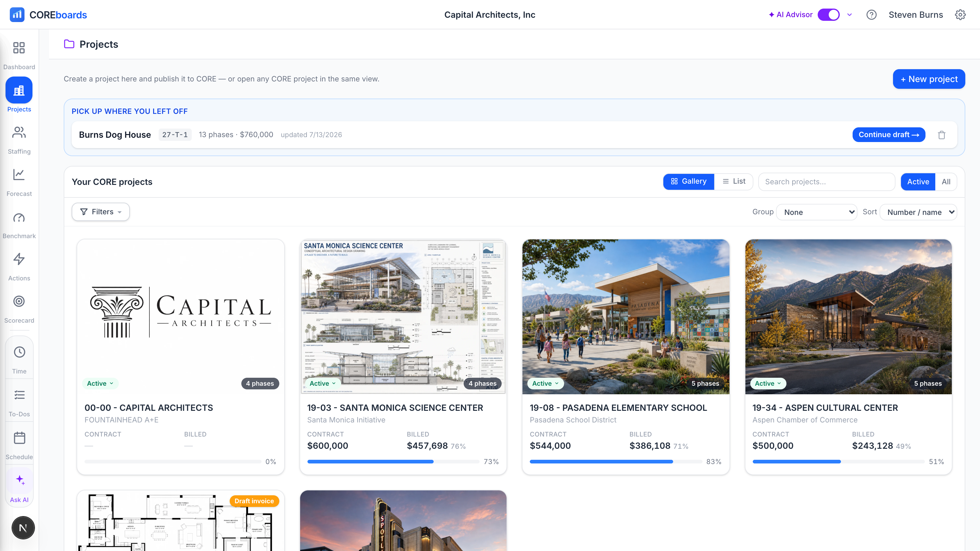Open 19-08 - PASADENA ELEMENTARY SCHOOL title
Screen dimensions: 980x551
pos(618,408)
